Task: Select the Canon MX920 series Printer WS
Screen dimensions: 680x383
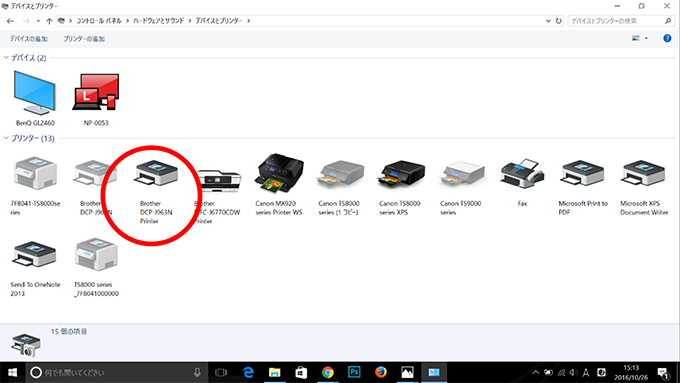Action: (x=279, y=185)
